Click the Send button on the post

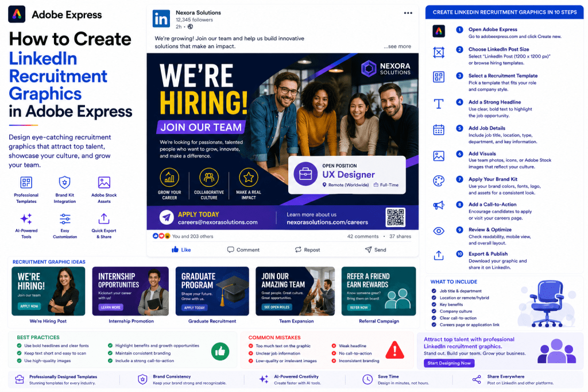[376, 249]
